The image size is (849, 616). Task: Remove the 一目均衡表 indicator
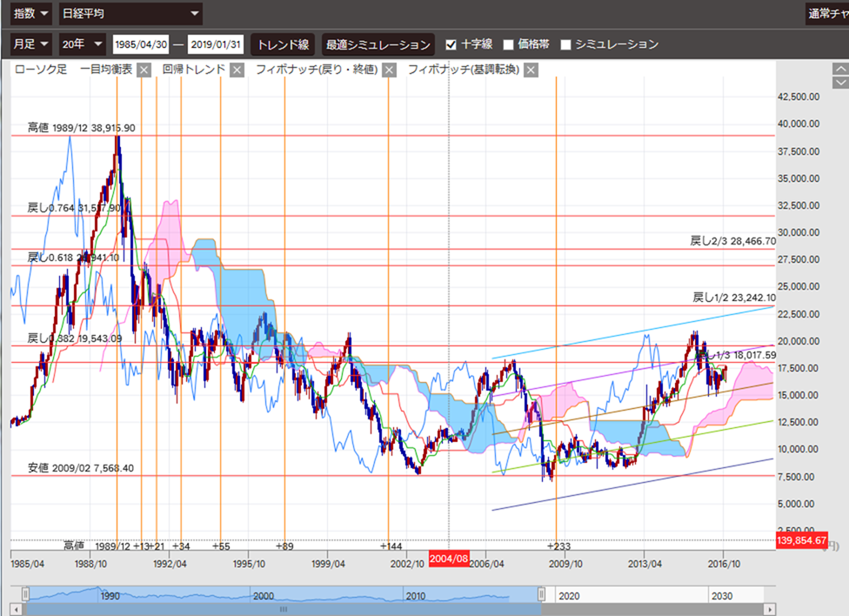[144, 70]
